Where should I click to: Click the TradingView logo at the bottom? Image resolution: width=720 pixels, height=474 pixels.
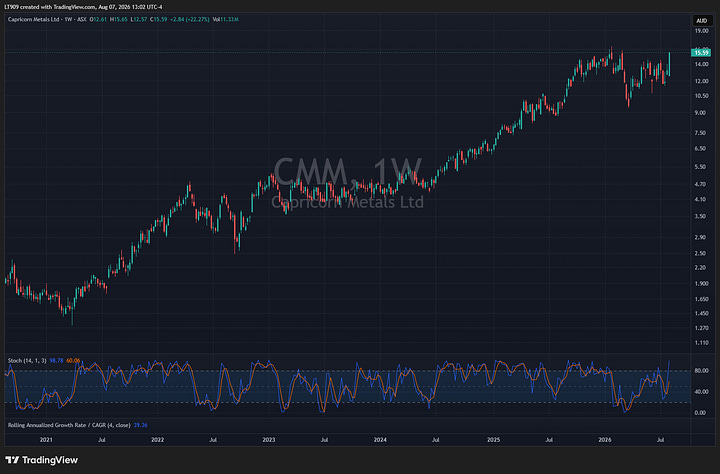[x=42, y=460]
